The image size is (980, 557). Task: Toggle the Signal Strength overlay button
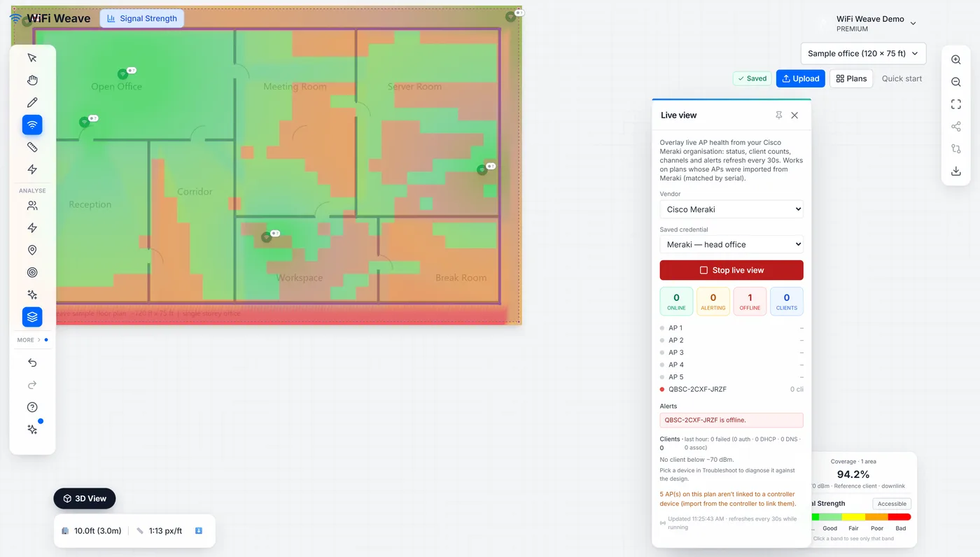click(x=142, y=18)
